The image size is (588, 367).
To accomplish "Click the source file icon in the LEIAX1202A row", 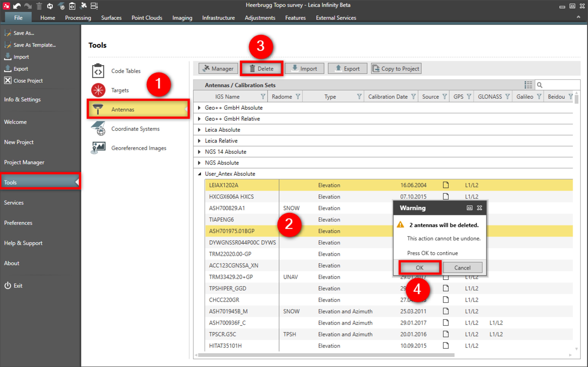I will coord(446,185).
